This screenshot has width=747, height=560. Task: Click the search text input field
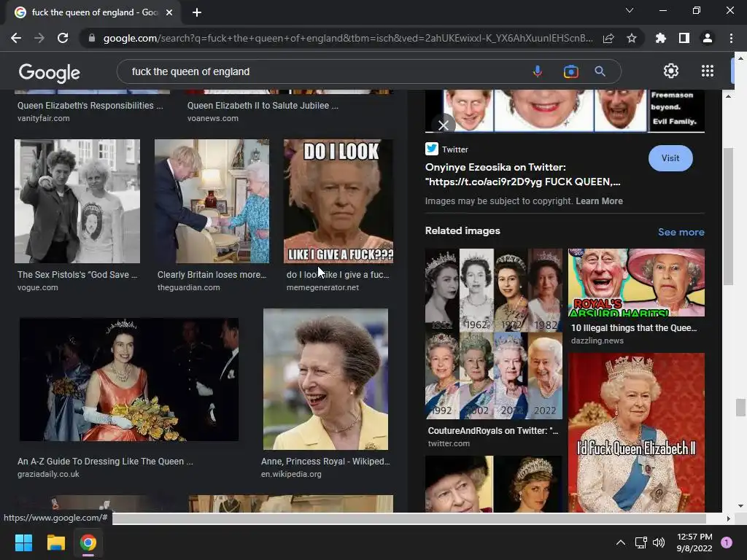click(324, 71)
